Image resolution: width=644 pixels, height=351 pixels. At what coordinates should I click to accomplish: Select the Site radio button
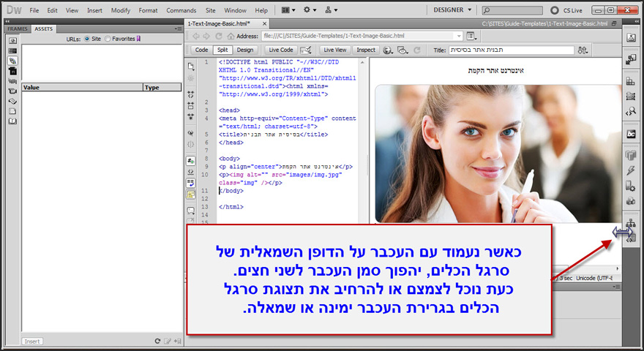[x=86, y=39]
